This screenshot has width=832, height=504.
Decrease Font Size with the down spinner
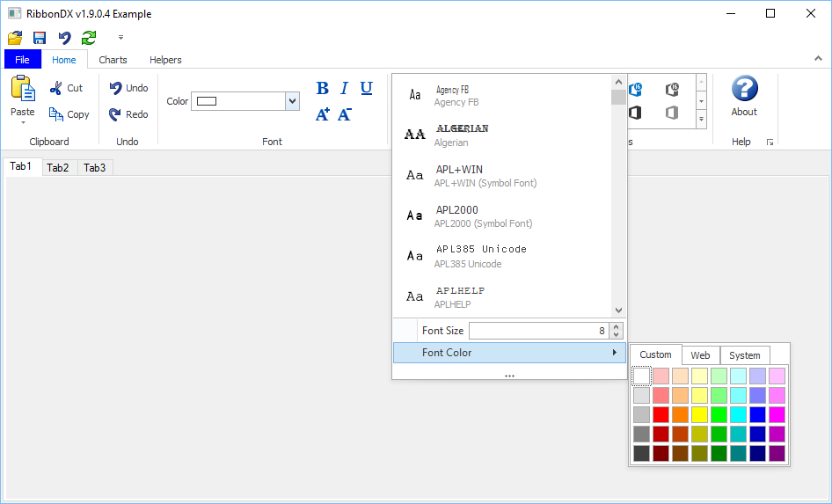pyautogui.click(x=616, y=334)
